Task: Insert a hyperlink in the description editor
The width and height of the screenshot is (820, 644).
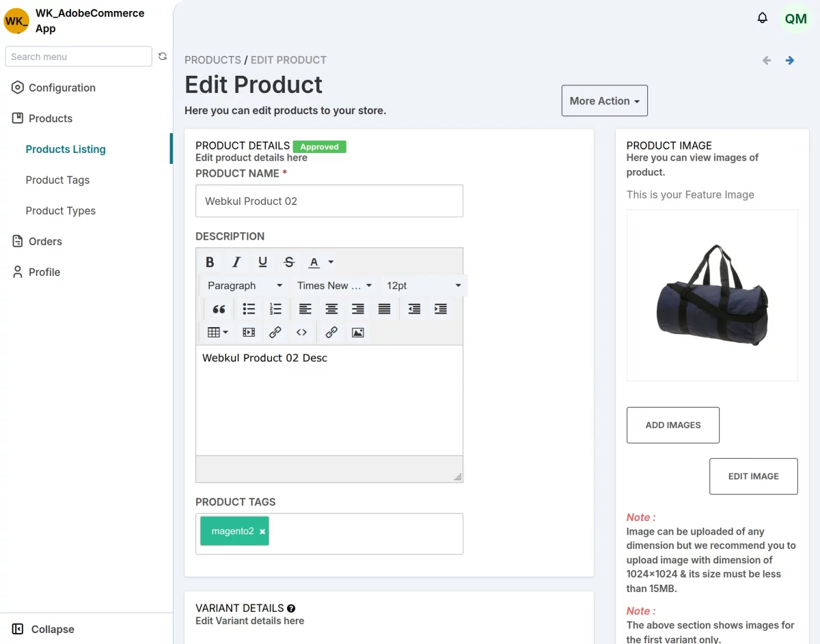Action: (275, 332)
